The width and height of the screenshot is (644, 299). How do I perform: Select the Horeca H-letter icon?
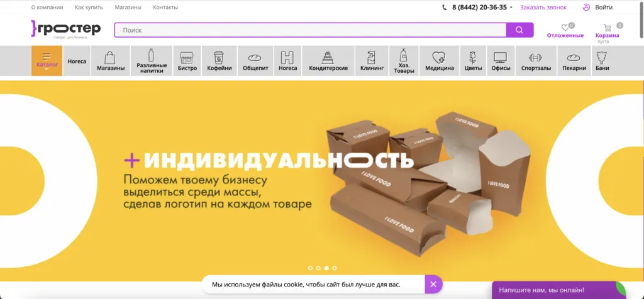coord(287,57)
